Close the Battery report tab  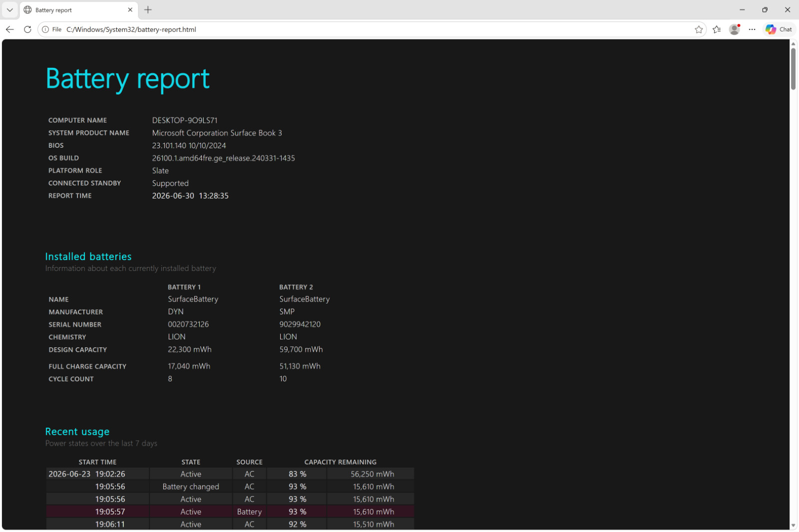coord(130,10)
